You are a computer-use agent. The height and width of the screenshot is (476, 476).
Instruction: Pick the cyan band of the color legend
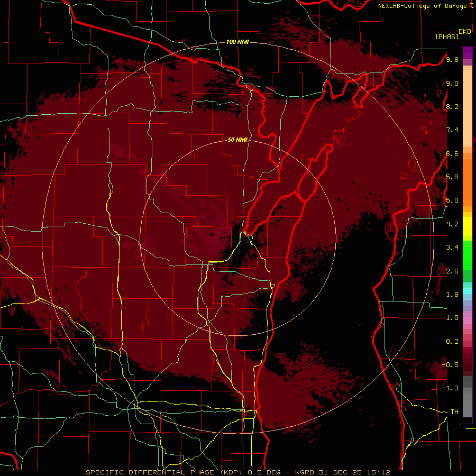click(x=467, y=291)
